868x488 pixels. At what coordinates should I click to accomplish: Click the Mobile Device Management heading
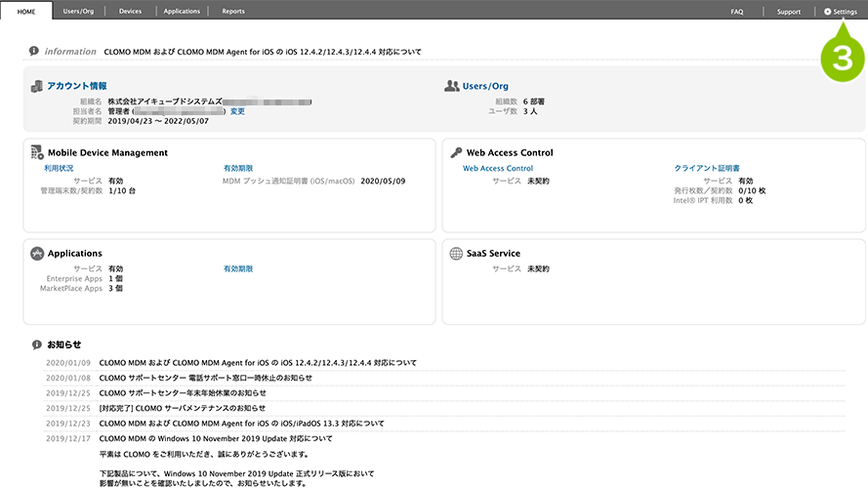(107, 152)
